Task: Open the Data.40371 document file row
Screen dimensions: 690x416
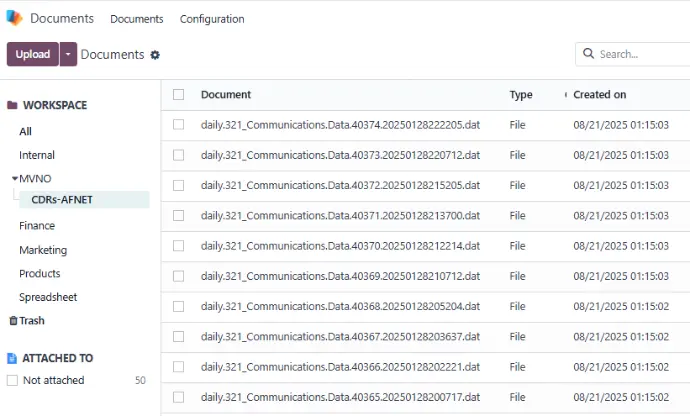Action: pos(340,215)
